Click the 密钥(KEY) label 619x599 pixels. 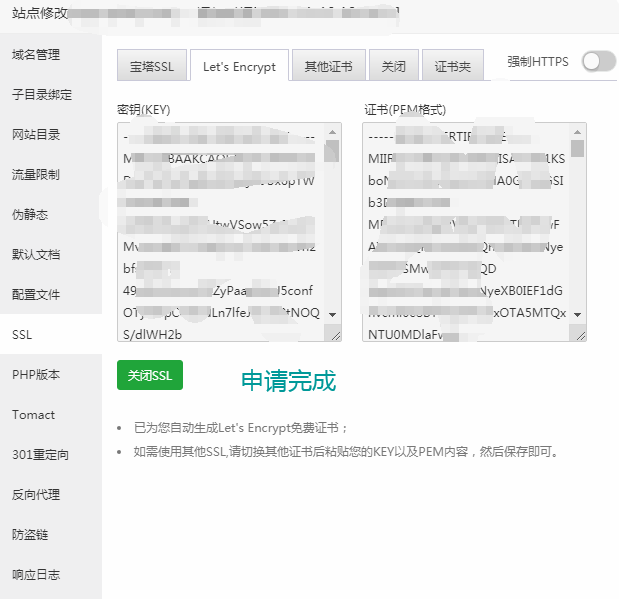point(144,109)
